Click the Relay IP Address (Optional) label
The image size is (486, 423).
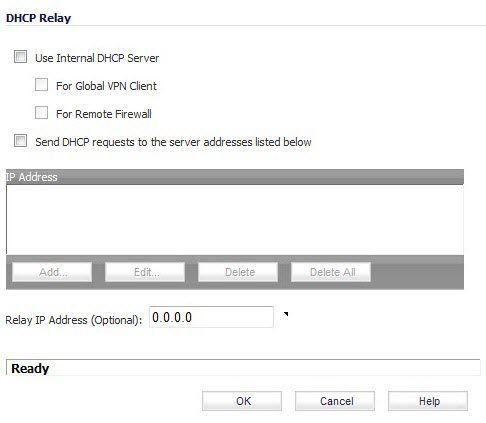point(74,320)
